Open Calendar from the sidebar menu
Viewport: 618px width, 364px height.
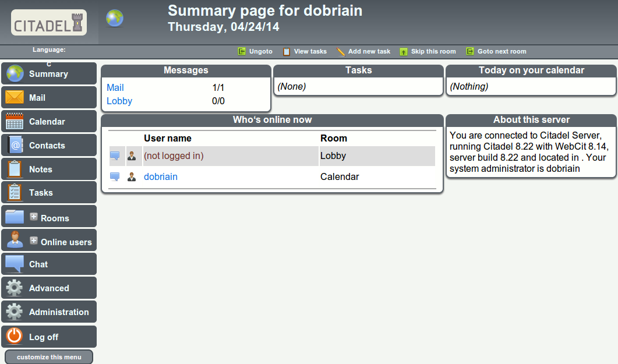coord(49,121)
